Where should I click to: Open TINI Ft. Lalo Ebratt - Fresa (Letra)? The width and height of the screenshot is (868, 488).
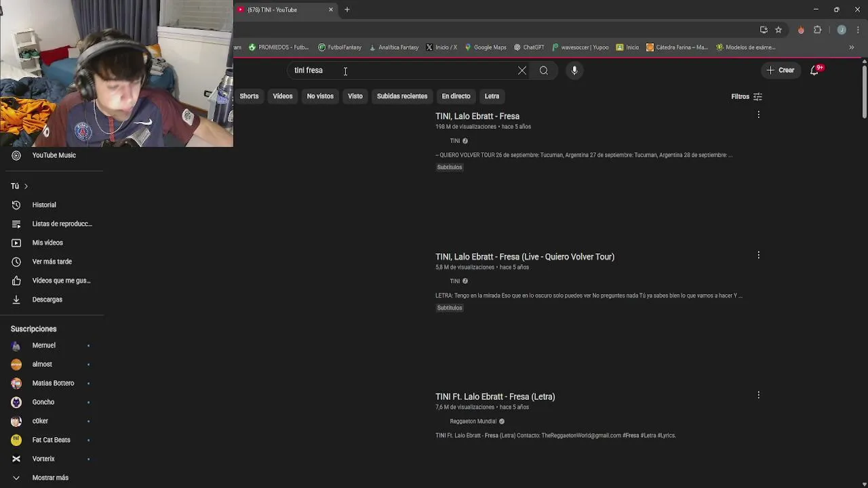[x=495, y=396]
